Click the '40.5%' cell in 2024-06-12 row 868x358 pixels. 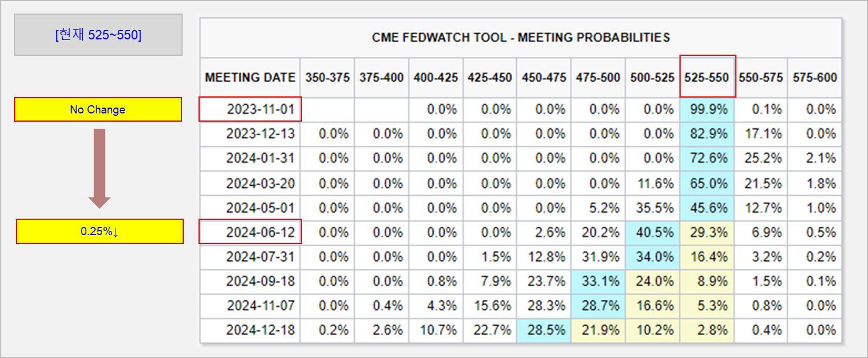[652, 232]
